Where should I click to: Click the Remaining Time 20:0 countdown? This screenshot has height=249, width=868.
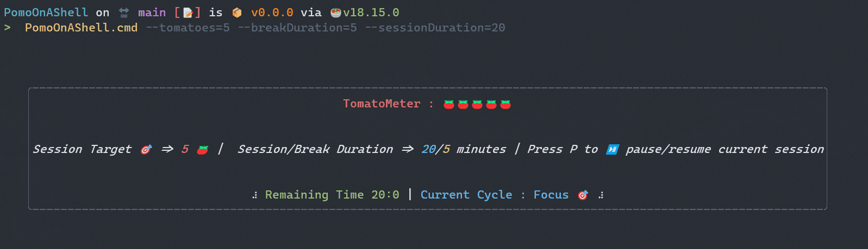(x=332, y=195)
